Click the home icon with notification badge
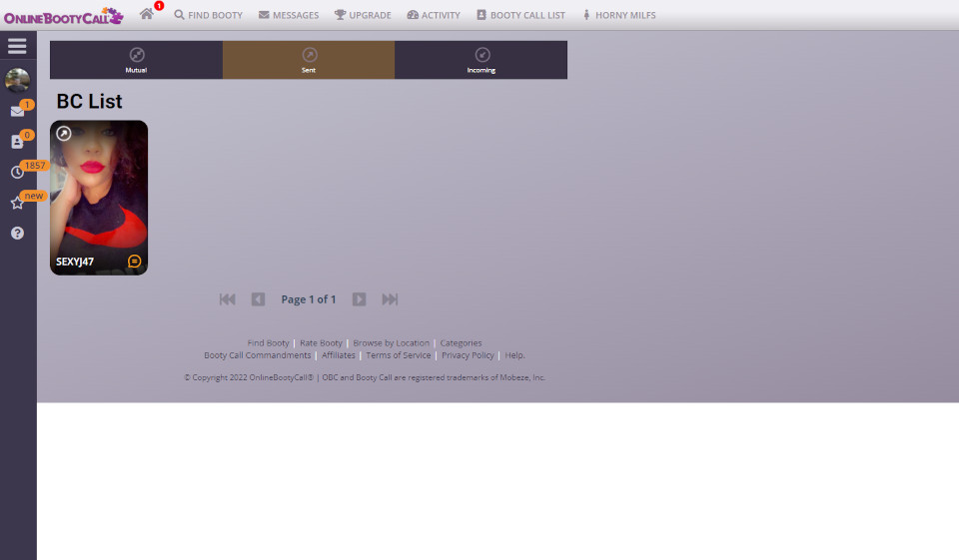The height and width of the screenshot is (560, 959). 147,14
